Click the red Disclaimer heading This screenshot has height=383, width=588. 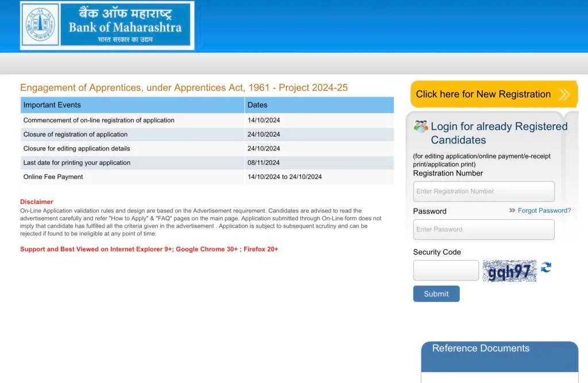[x=36, y=202]
